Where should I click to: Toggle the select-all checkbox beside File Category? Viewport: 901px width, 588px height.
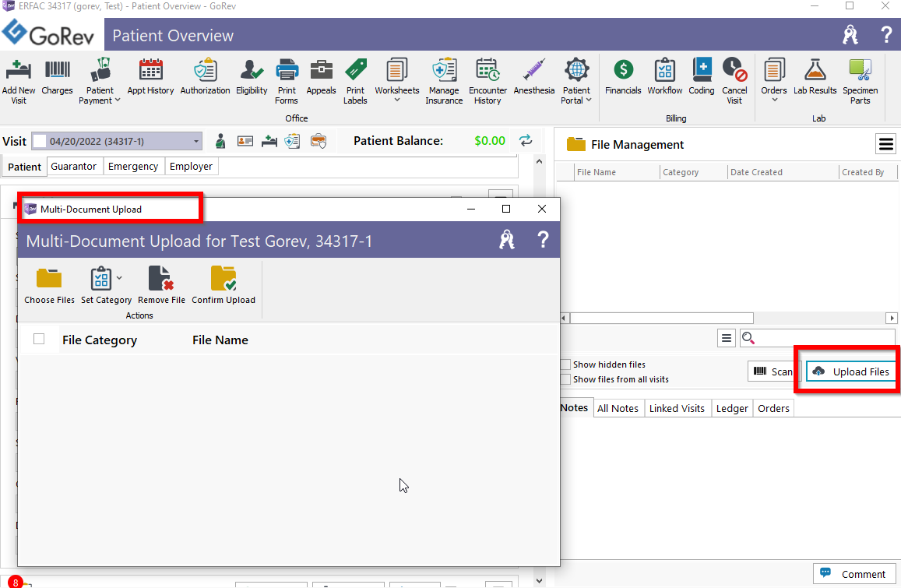pos(39,339)
